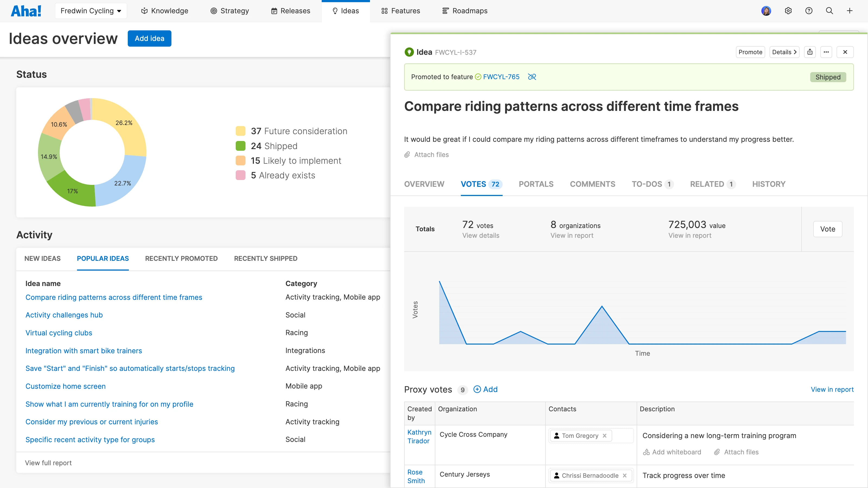Switch to the Recently Shipped tab
The height and width of the screenshot is (488, 868).
266,258
